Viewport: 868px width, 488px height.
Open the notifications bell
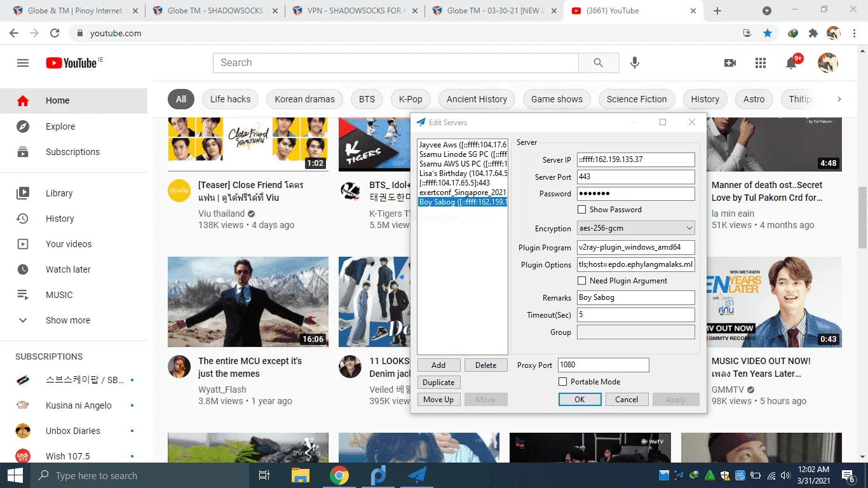pos(791,63)
